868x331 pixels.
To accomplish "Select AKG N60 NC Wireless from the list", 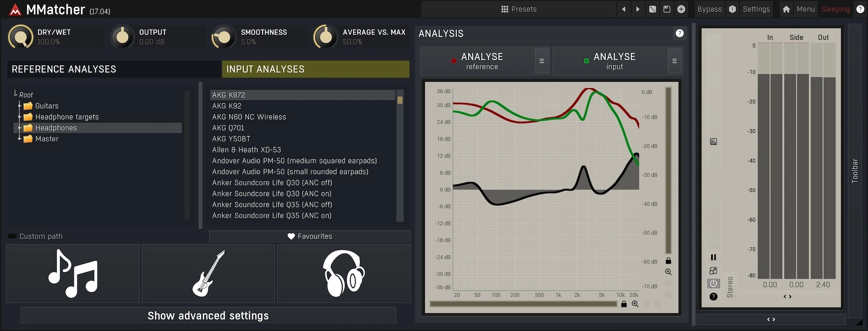I will pyautogui.click(x=249, y=117).
